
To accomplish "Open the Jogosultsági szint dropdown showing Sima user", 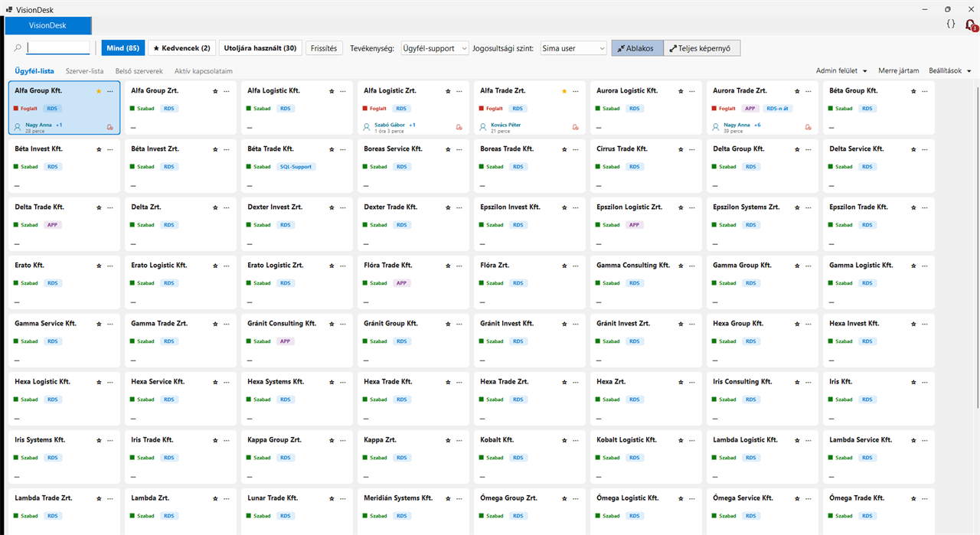I will tap(573, 48).
